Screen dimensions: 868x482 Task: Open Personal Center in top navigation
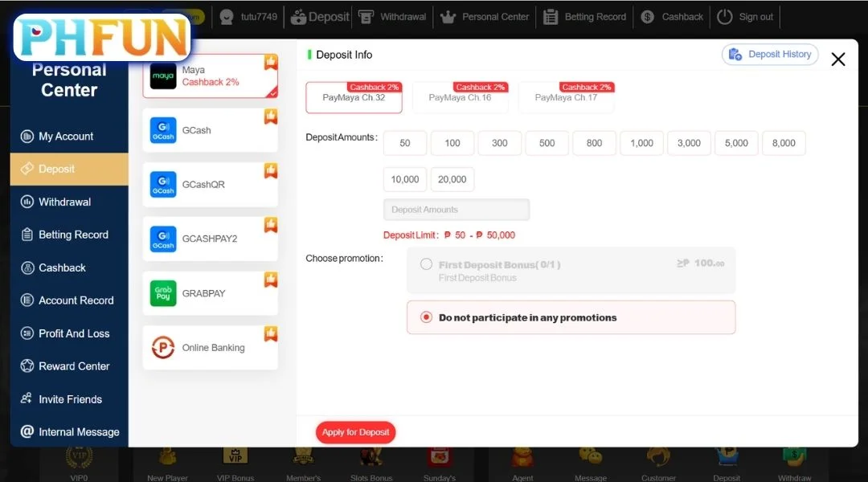495,17
